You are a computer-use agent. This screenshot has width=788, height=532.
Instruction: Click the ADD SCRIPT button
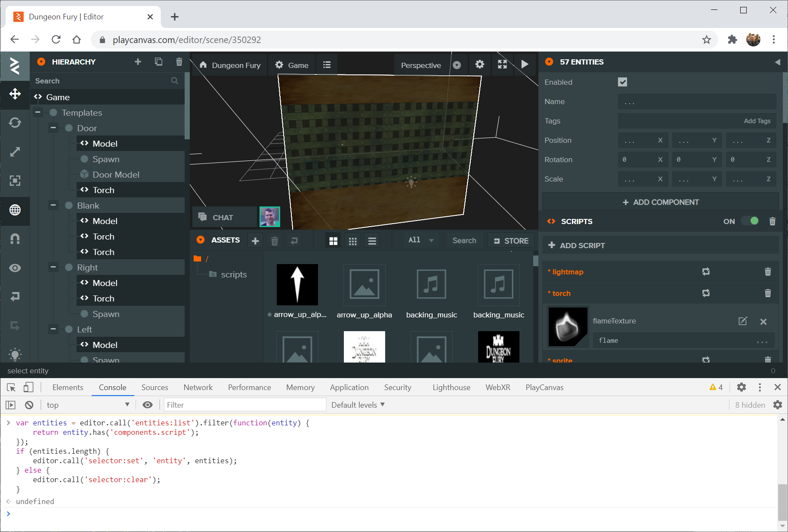click(661, 246)
